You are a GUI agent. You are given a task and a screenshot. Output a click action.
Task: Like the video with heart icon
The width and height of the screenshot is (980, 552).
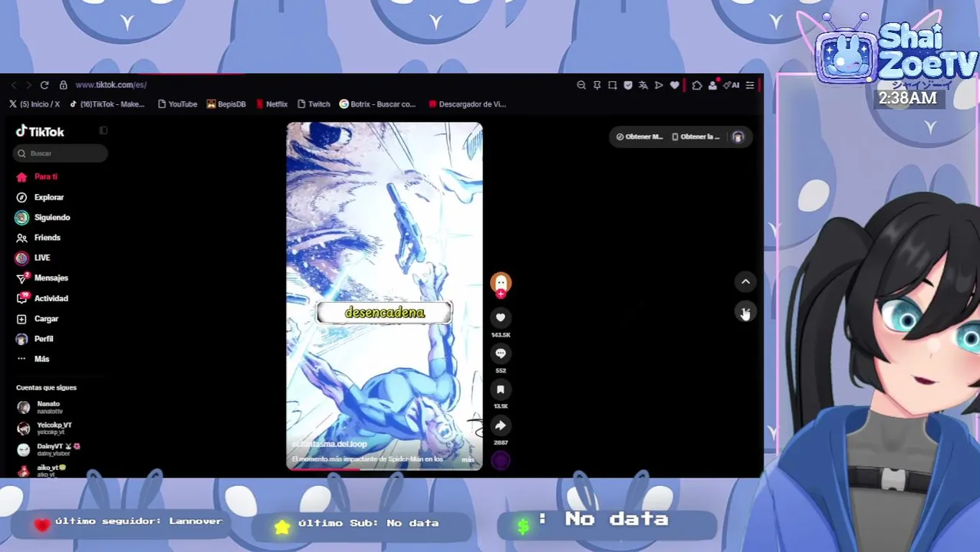tap(501, 317)
